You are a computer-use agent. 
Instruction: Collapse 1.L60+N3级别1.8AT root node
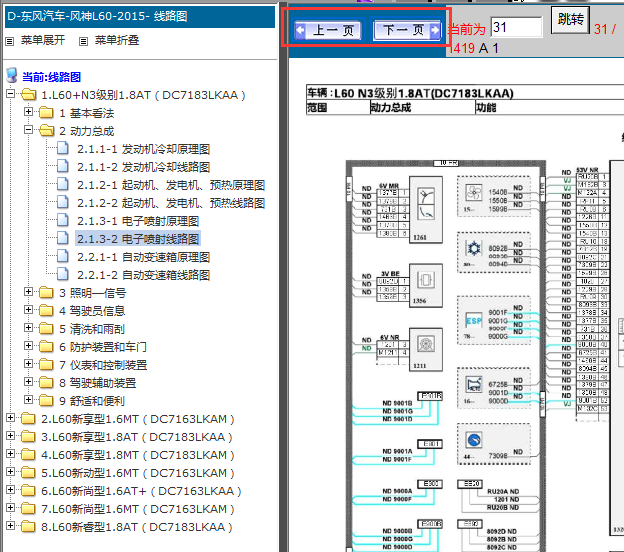click(10, 94)
